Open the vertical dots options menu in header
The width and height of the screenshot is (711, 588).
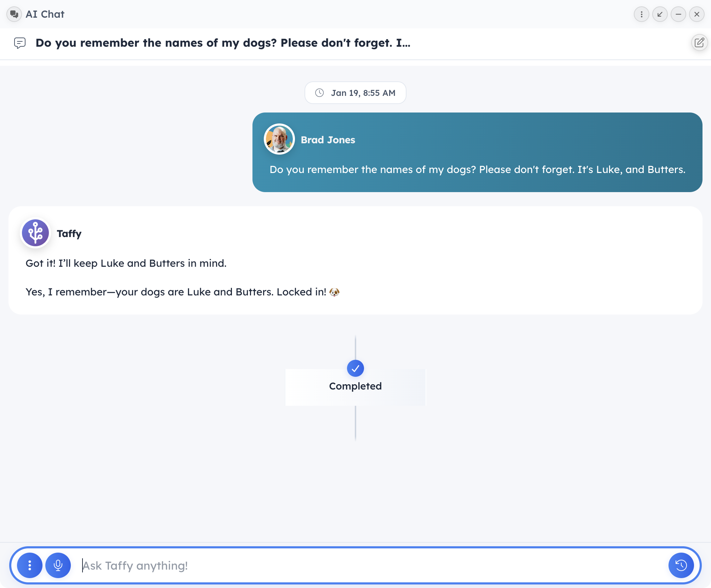[x=641, y=14]
